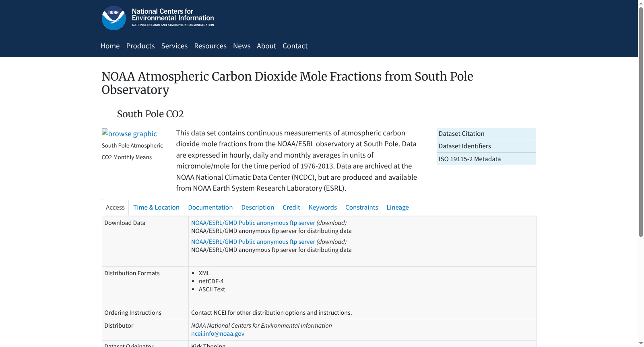Image resolution: width=644 pixels, height=347 pixels.
Task: Open the broken browse graphic image
Action: (129, 133)
